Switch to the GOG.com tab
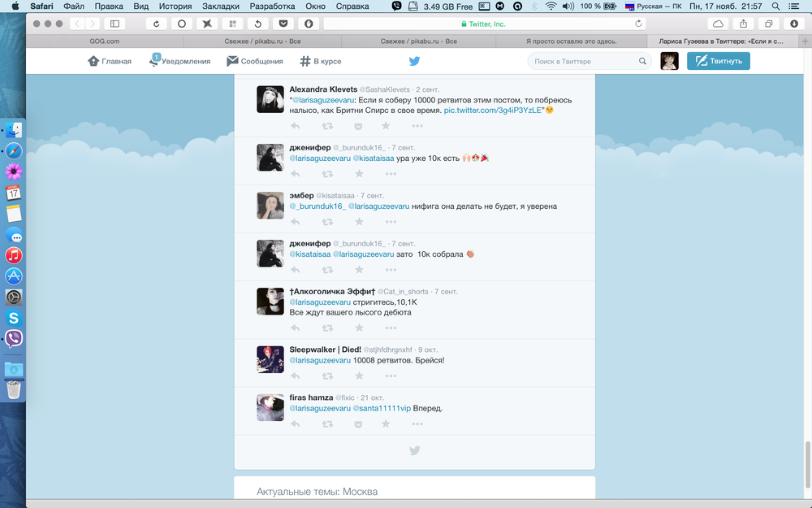Image resolution: width=812 pixels, height=508 pixels. click(104, 41)
